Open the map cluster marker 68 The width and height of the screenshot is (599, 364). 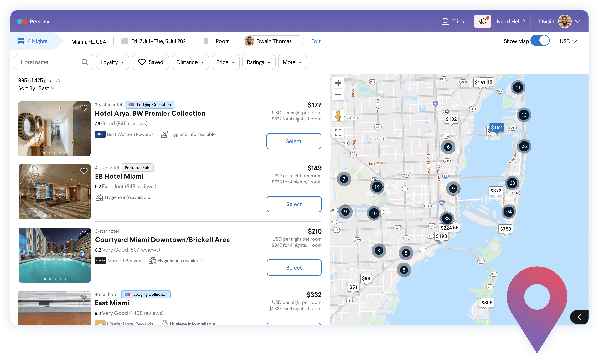click(512, 183)
